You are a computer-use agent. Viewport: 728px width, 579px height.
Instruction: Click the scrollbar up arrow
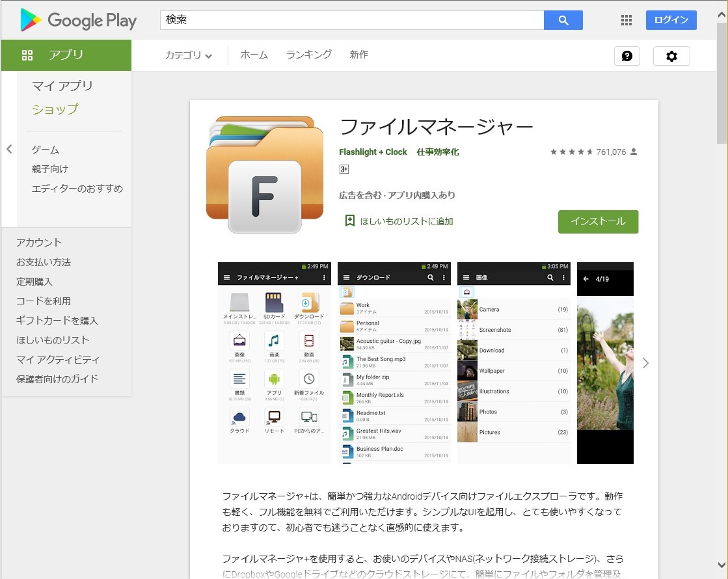click(x=721, y=15)
